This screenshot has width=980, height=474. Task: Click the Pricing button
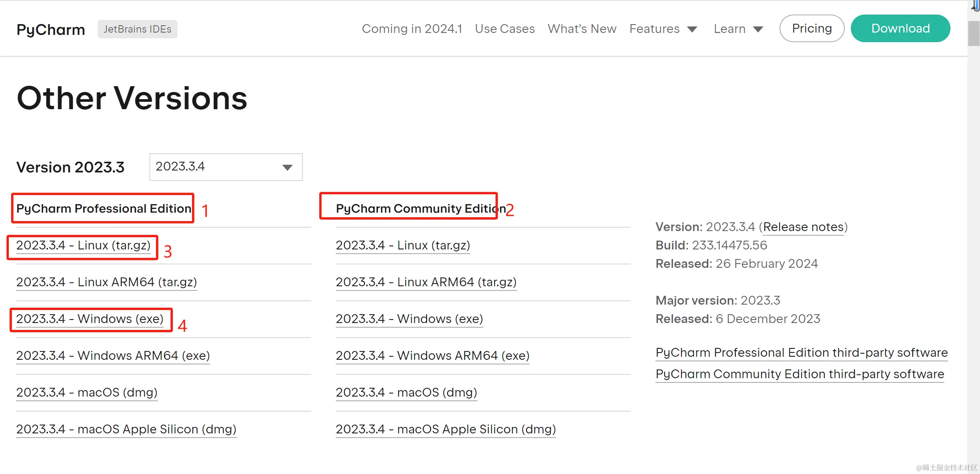[811, 28]
